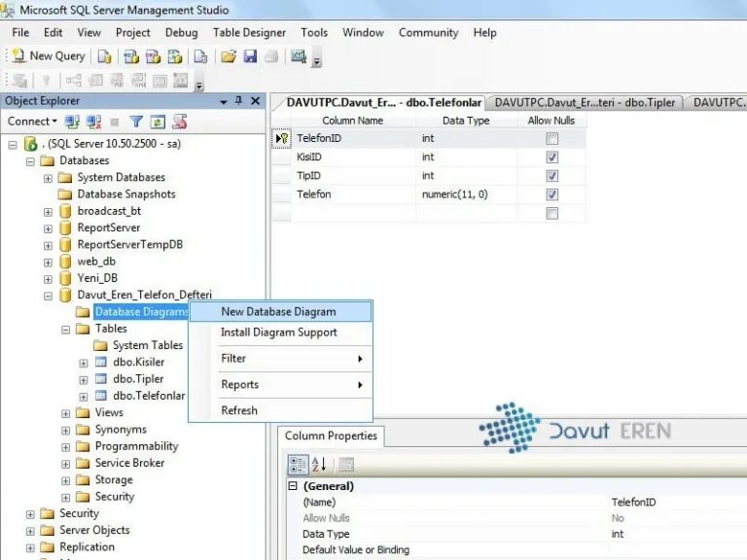
Task: Toggle Allow Nulls checkbox for TipID
Action: coord(551,176)
